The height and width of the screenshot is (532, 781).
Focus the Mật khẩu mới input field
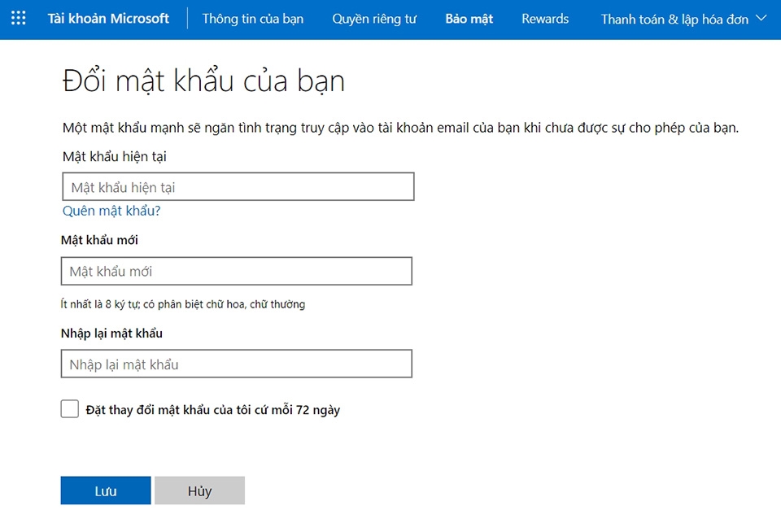tap(237, 271)
